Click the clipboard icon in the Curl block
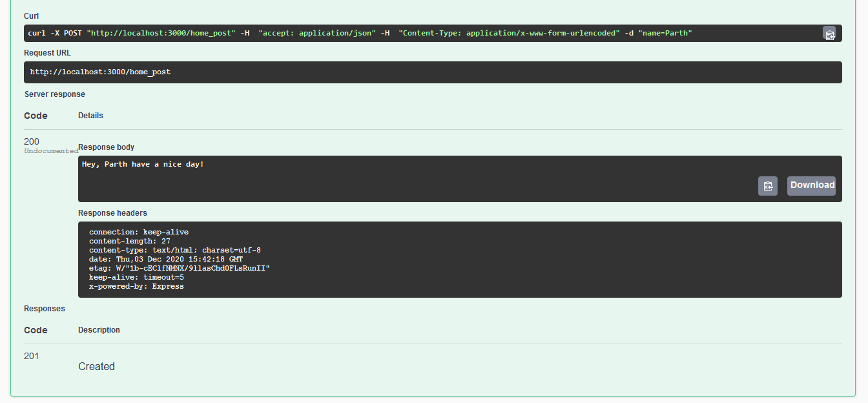This screenshot has height=403, width=868. click(x=830, y=34)
